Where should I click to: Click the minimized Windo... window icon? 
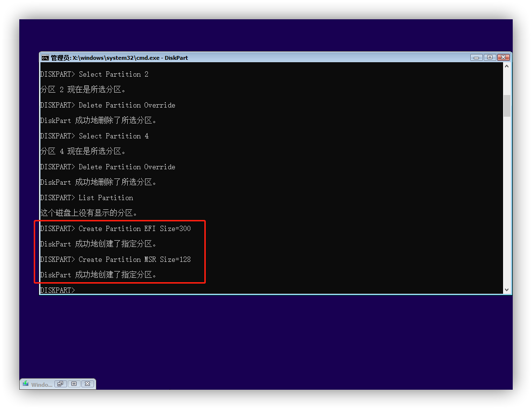[x=26, y=384]
